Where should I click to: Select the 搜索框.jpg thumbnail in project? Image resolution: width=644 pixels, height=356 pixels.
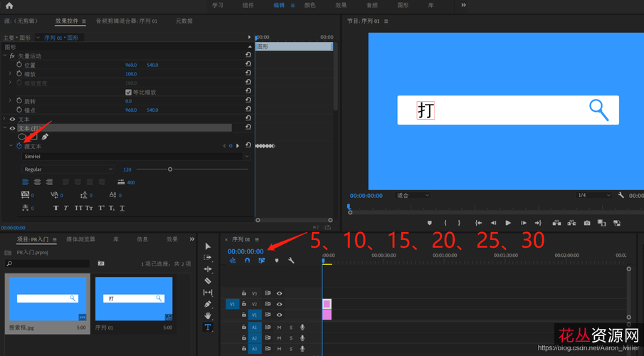pyautogui.click(x=47, y=298)
